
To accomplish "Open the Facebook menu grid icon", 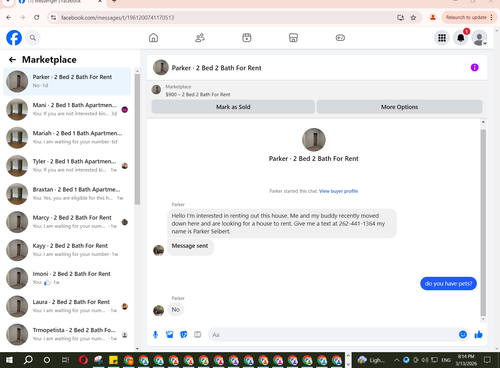I will (x=442, y=38).
